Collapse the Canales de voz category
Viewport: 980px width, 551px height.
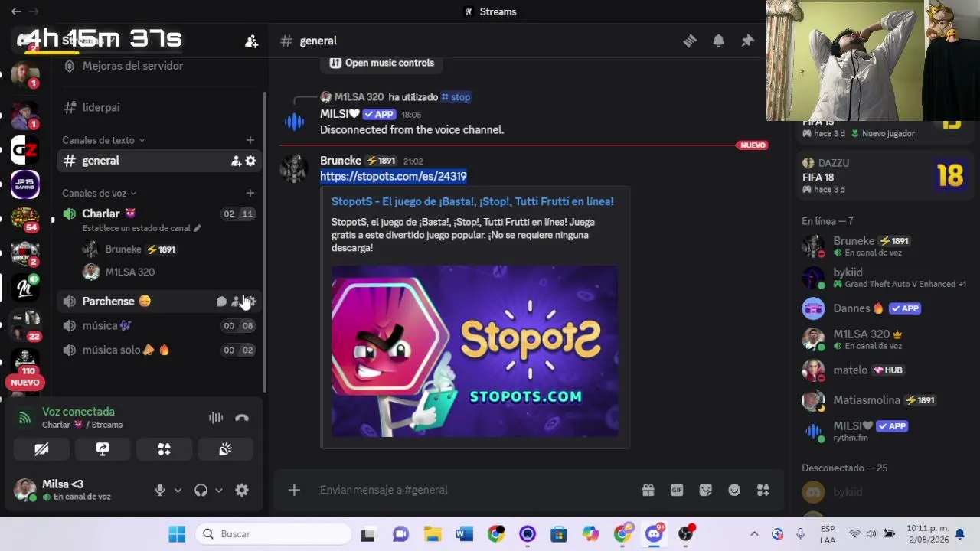click(100, 193)
